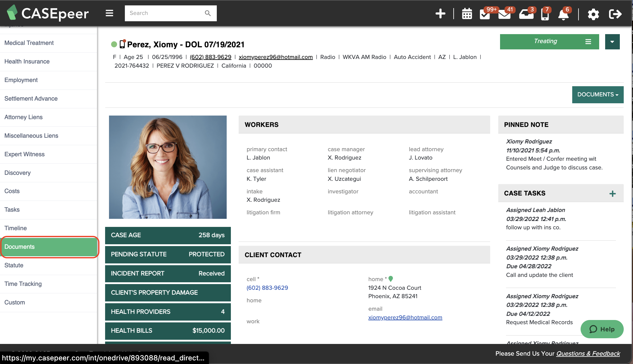Open Medical Treatment in sidebar
633x364 pixels.
[49, 43]
